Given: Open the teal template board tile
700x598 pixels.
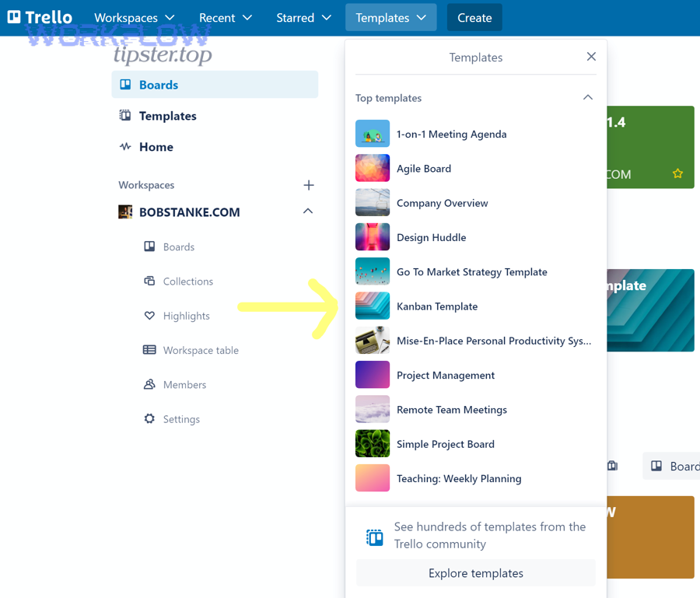Looking at the screenshot, I should tap(650, 310).
